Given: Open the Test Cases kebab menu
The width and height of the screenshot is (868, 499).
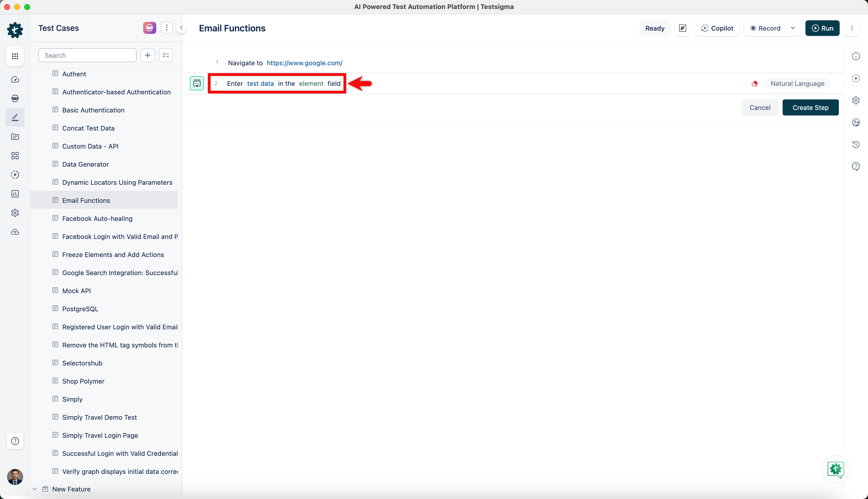Looking at the screenshot, I should 167,28.
